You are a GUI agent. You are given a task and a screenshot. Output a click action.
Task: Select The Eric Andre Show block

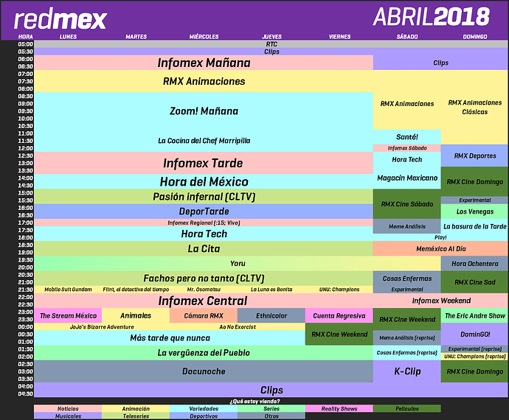[x=475, y=315]
